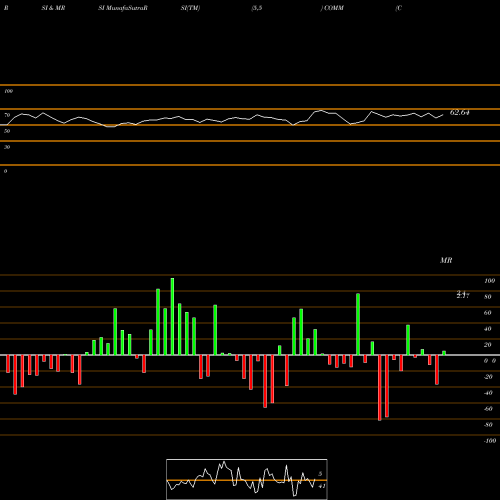This screenshot has width=500, height=500.
Task: Click the 50 level label on RSI axis
Action: click(7, 131)
